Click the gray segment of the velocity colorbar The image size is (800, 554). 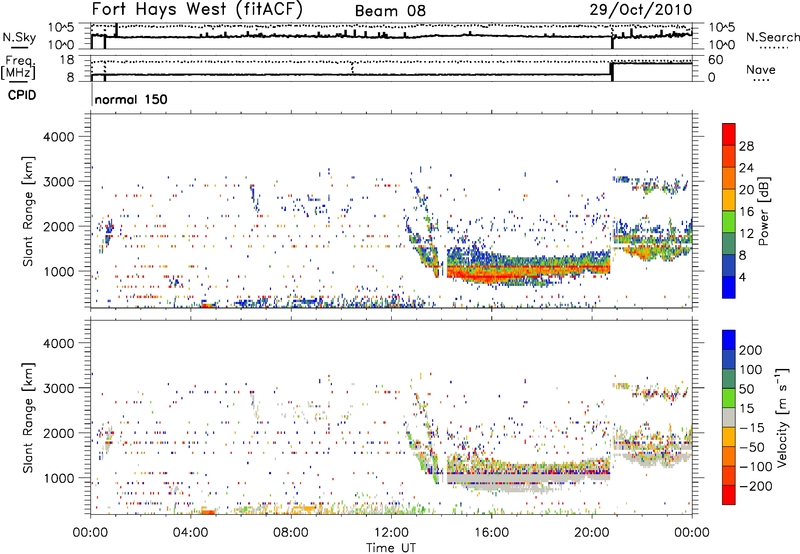tap(729, 417)
